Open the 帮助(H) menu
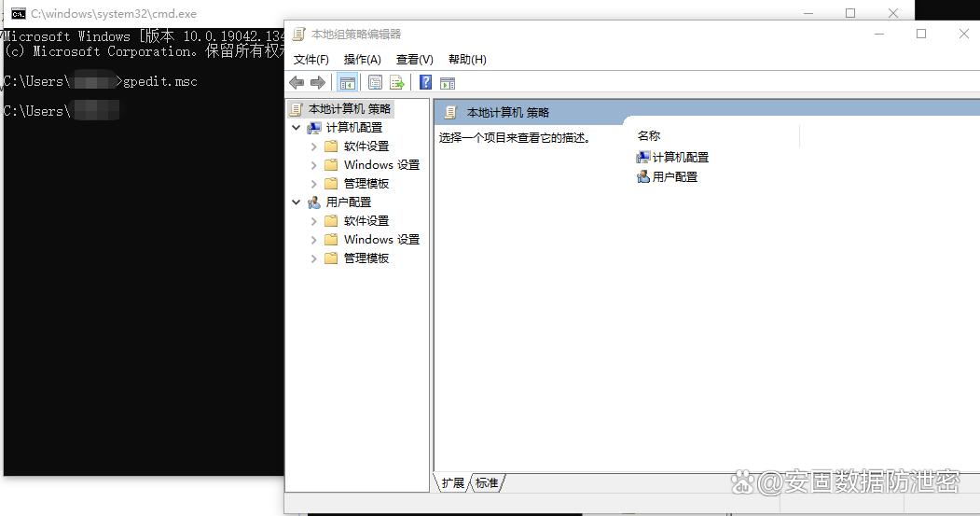Image resolution: width=980 pixels, height=516 pixels. [467, 60]
